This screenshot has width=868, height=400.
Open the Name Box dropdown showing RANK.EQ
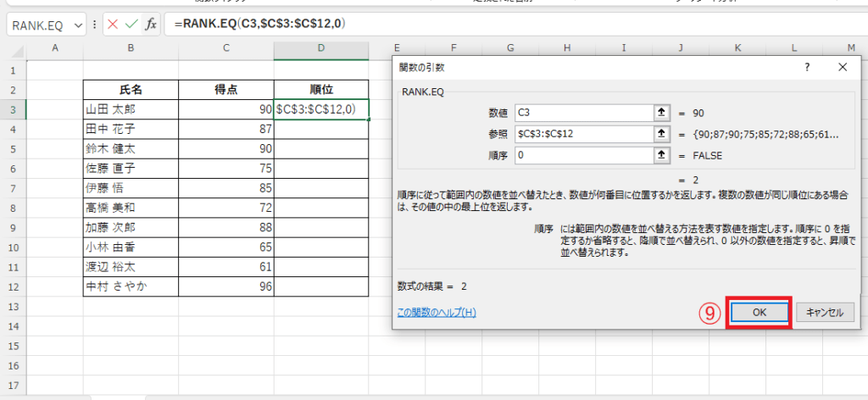click(x=77, y=25)
